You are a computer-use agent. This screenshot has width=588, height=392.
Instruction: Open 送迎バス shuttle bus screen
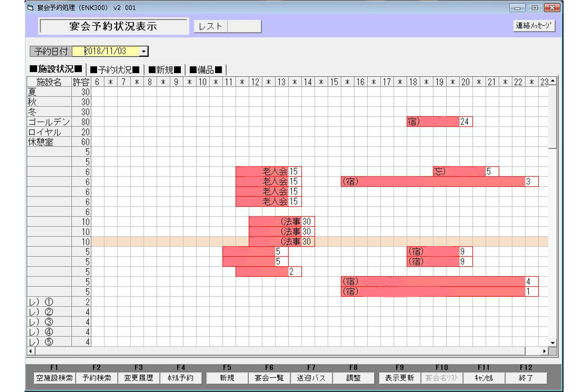click(311, 378)
